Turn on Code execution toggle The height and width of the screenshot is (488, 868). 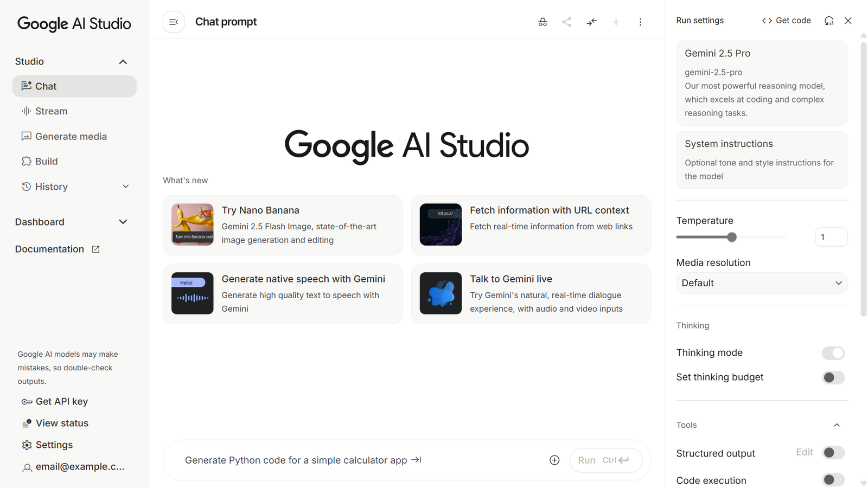[x=833, y=480]
